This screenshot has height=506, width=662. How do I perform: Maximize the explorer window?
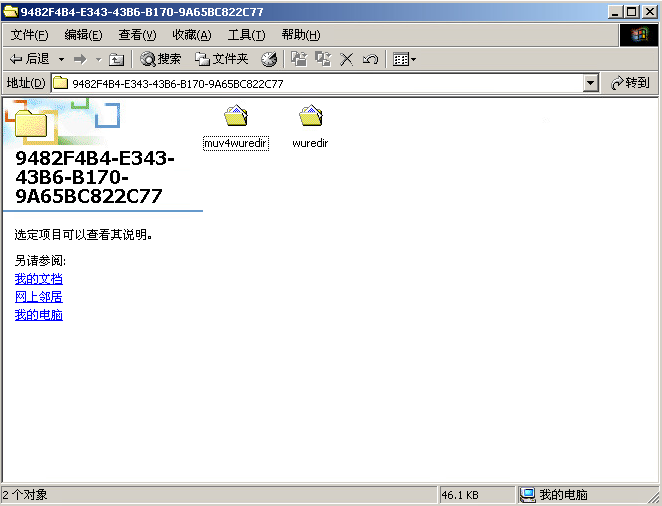(632, 11)
